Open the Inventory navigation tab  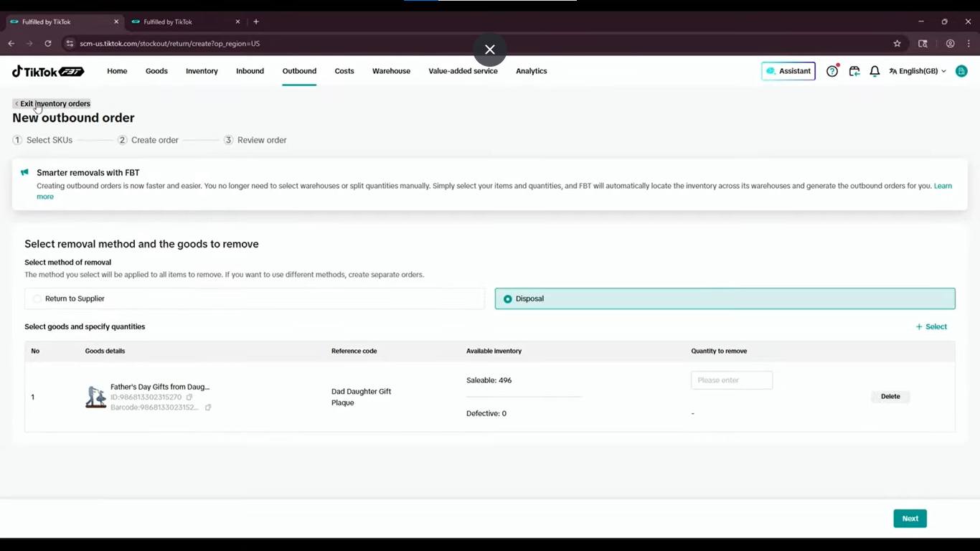tap(202, 71)
